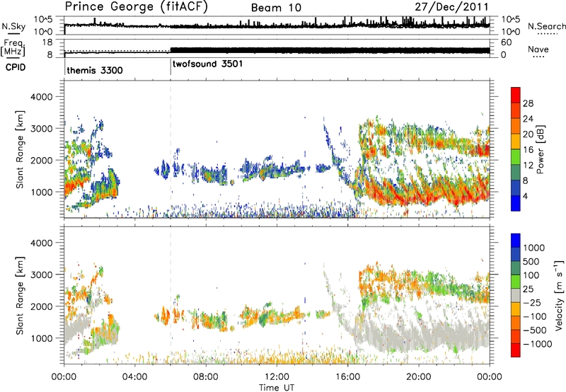Select the "themis 3300" CPID entry
Image resolution: width=566 pixels, height=392 pixels.
point(95,70)
